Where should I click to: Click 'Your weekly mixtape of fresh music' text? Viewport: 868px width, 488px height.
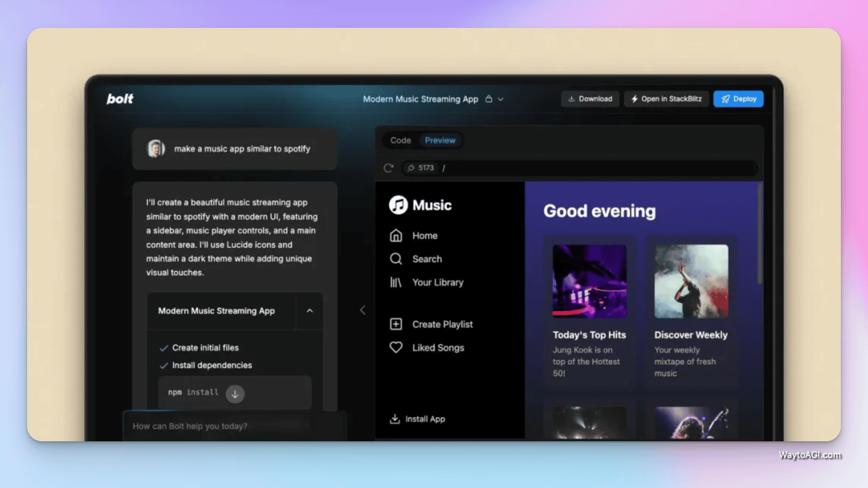coord(685,361)
